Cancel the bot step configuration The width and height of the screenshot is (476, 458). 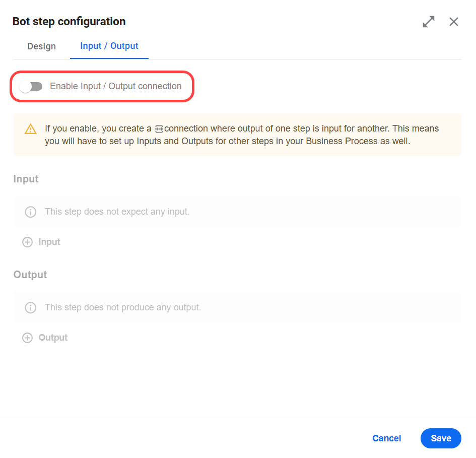pos(386,438)
